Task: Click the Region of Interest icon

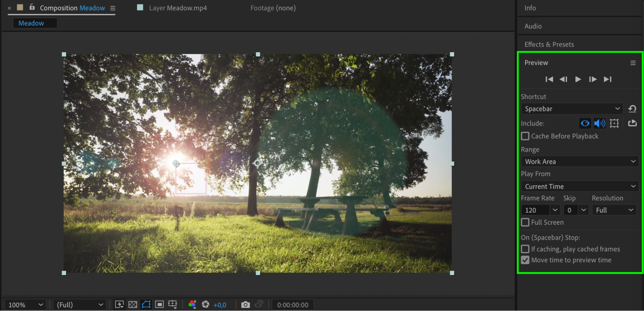Action: pos(159,305)
